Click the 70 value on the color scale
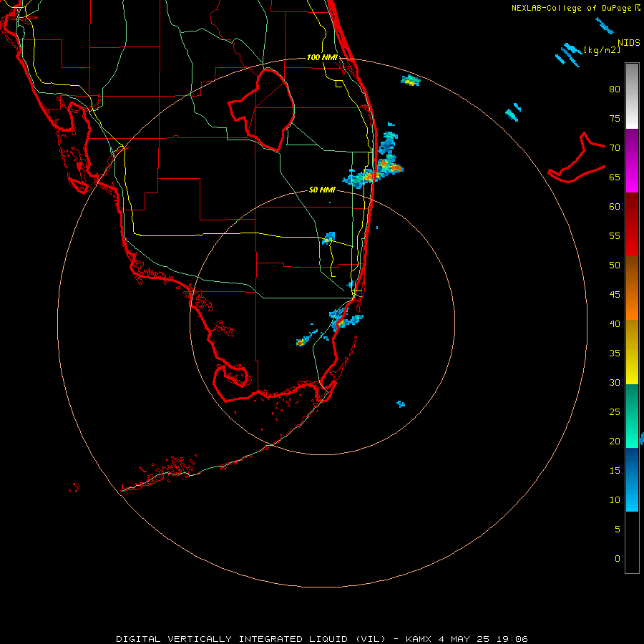 point(615,148)
